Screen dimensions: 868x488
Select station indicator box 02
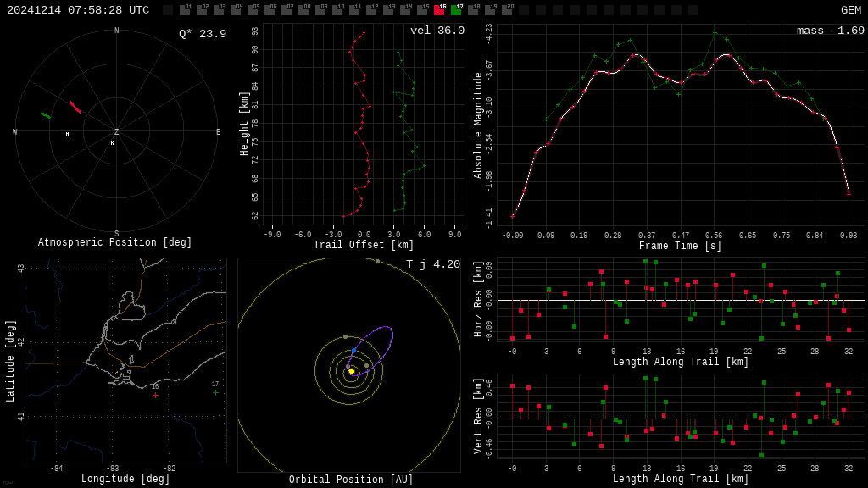(x=202, y=9)
